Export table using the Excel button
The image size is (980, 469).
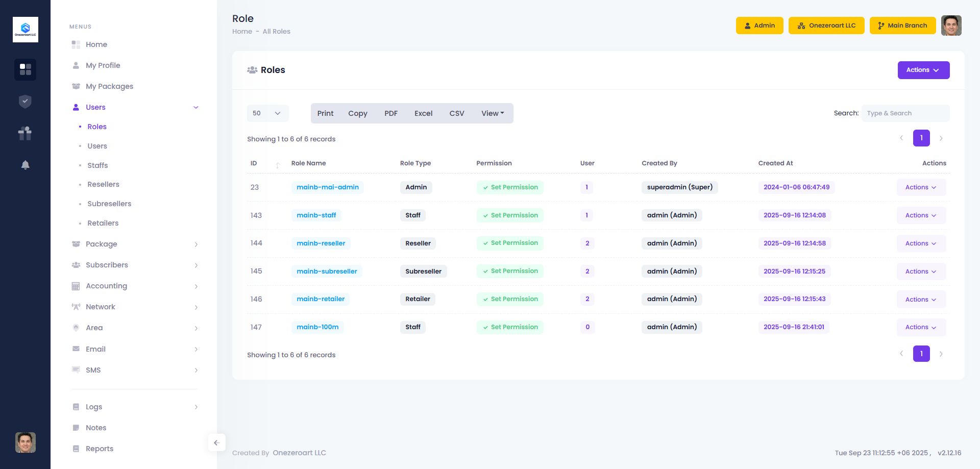[423, 113]
